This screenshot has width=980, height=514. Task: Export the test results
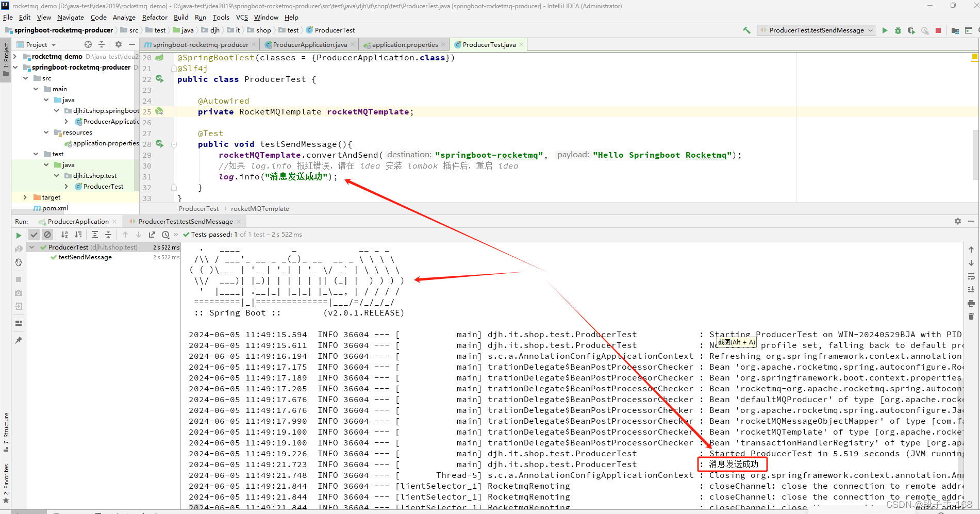pyautogui.click(x=152, y=235)
